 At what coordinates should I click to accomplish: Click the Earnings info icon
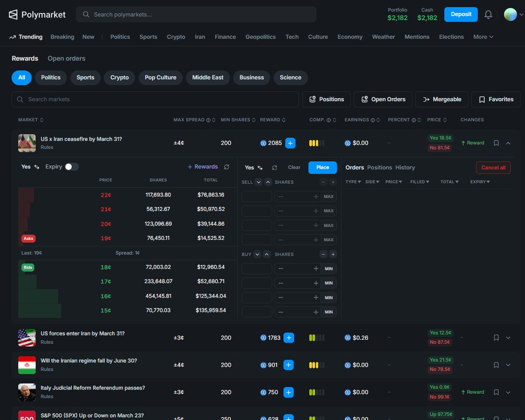[x=373, y=120]
